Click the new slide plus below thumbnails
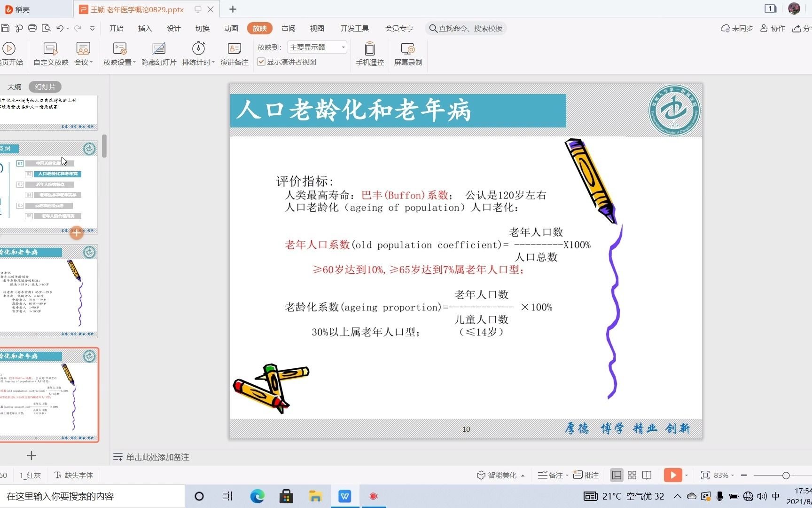This screenshot has height=508, width=812. tap(31, 455)
